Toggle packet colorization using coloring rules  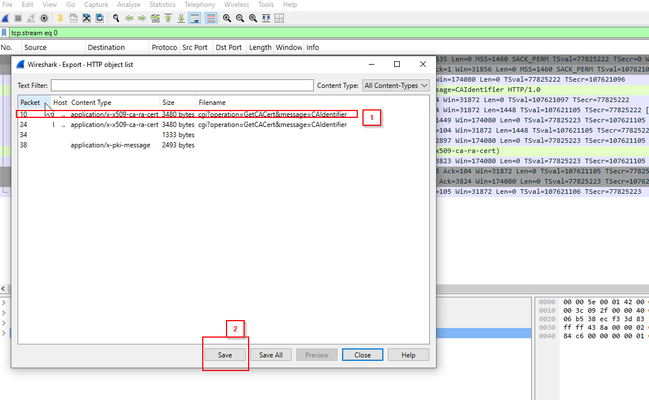pyautogui.click(x=211, y=18)
